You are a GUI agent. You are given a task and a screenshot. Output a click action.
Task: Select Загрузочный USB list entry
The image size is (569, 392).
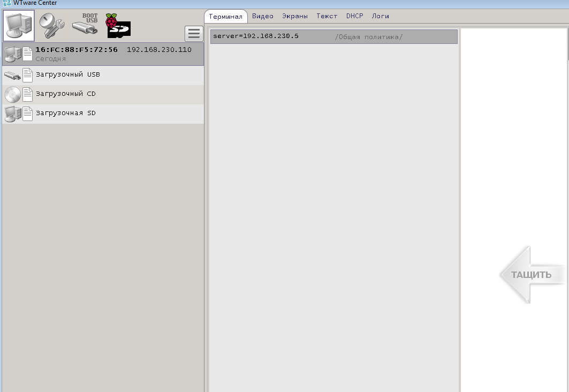67,74
